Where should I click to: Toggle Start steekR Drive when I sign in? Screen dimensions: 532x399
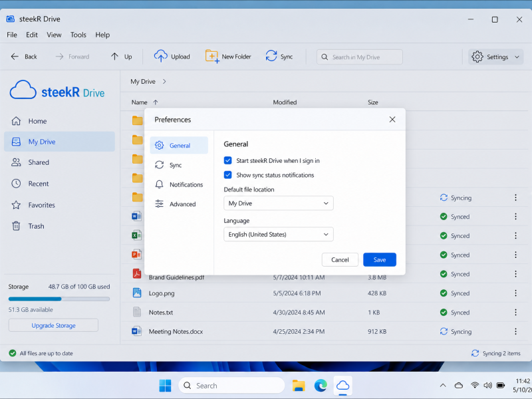[227, 160]
